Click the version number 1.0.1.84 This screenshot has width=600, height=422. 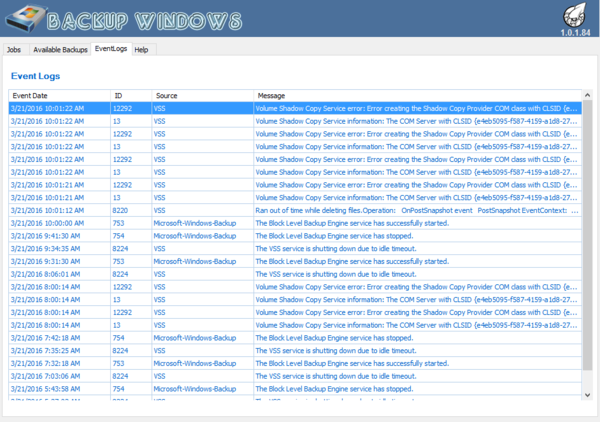575,33
